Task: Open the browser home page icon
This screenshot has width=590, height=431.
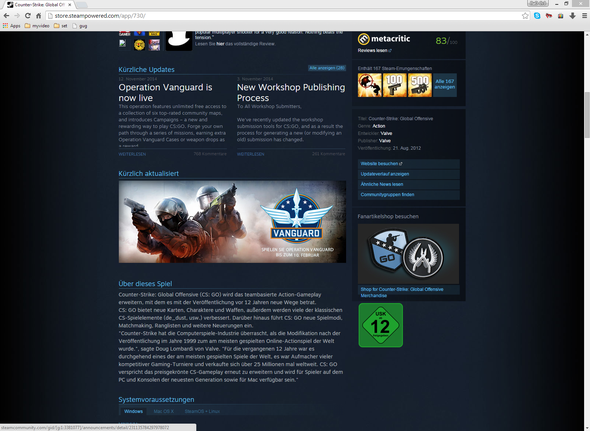Action: (38, 16)
